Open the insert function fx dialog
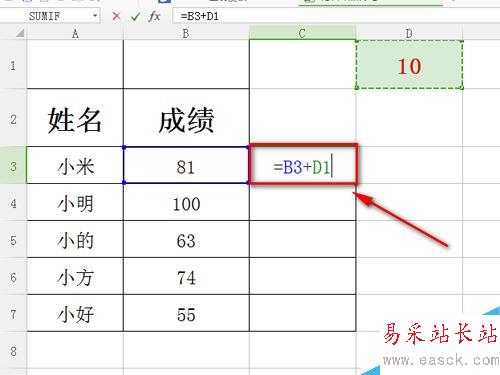This screenshot has height=375, width=500. point(154,16)
